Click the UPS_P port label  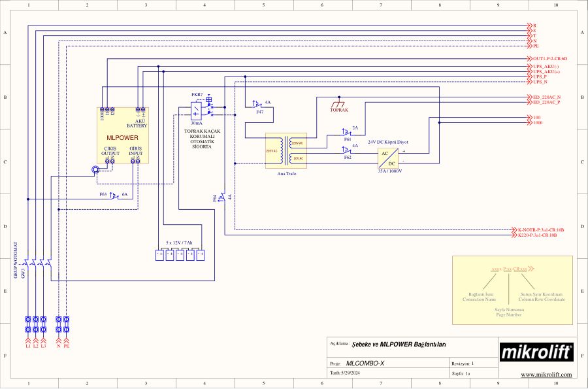(x=540, y=76)
